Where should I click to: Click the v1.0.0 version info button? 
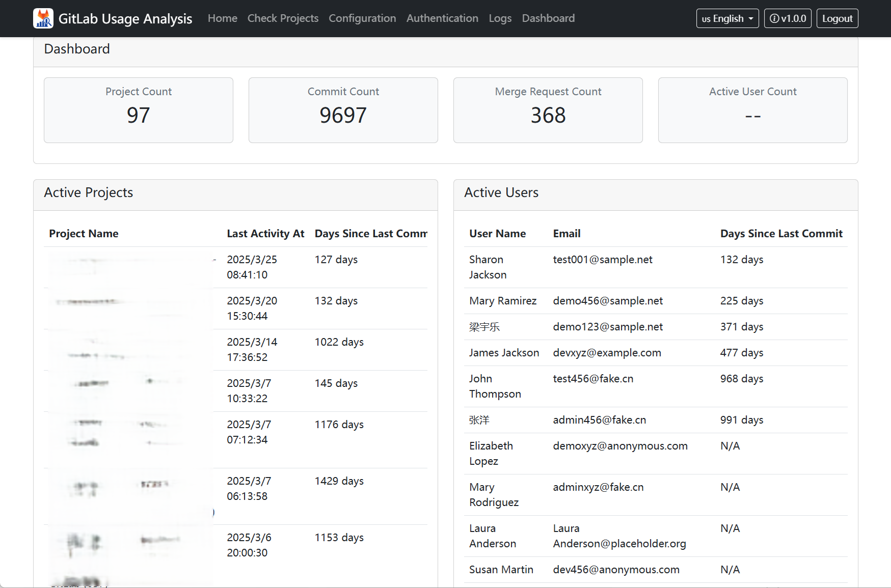787,18
